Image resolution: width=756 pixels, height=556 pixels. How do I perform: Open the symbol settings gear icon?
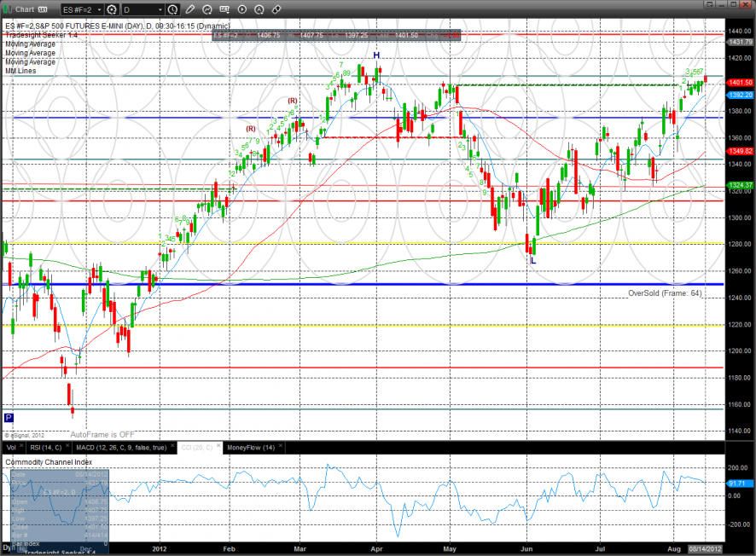112,9
